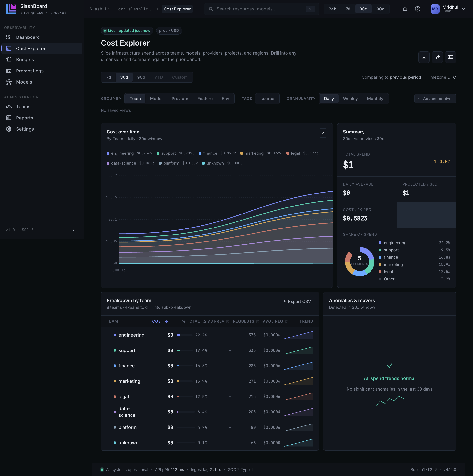Click the help question mark icon
This screenshot has height=476, width=473.
click(417, 9)
